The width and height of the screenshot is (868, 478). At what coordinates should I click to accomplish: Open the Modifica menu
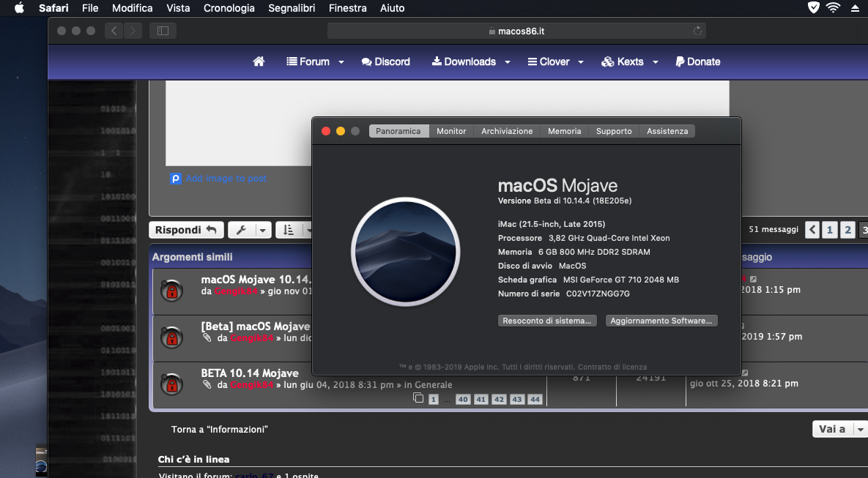click(x=133, y=8)
